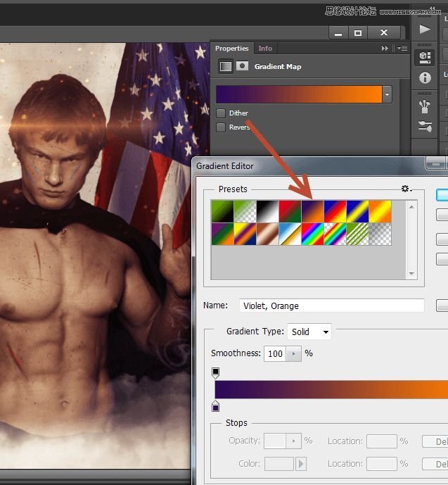Click the Gradient Map adjustment icon
This screenshot has width=448, height=485.
(225, 66)
